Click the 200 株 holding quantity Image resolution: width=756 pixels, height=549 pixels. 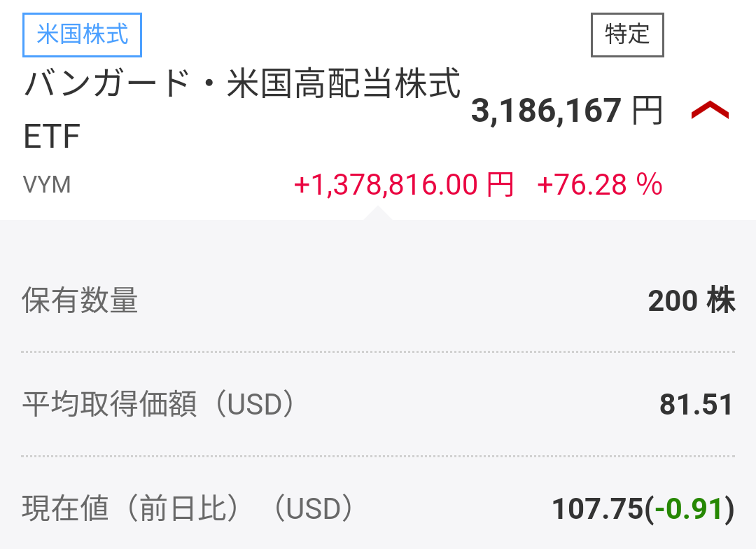click(x=692, y=301)
